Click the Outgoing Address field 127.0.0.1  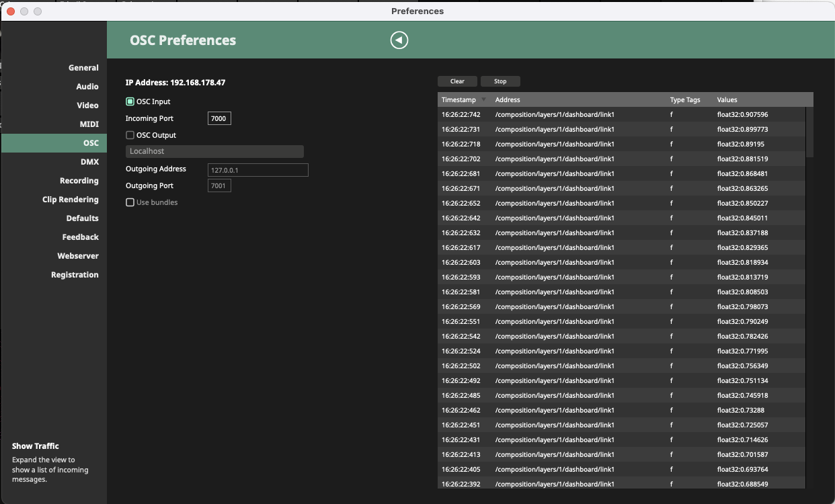257,170
